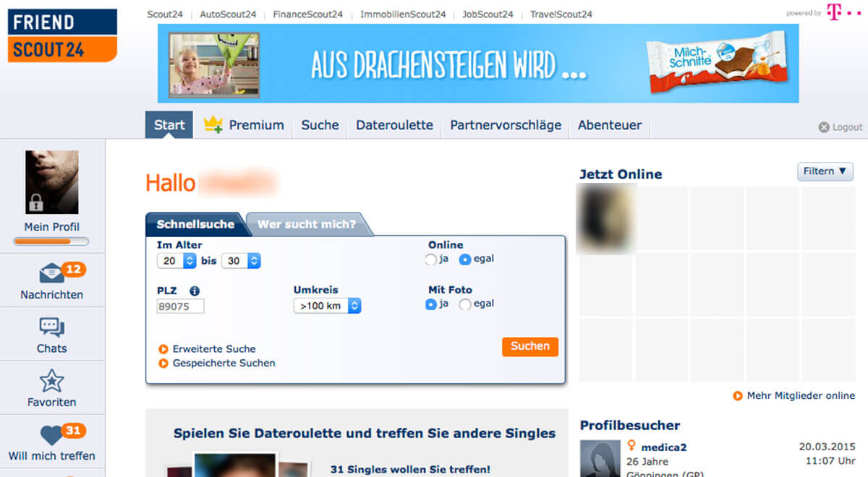Click the 31 badge on heart
The width and height of the screenshot is (868, 477).
pos(73,431)
